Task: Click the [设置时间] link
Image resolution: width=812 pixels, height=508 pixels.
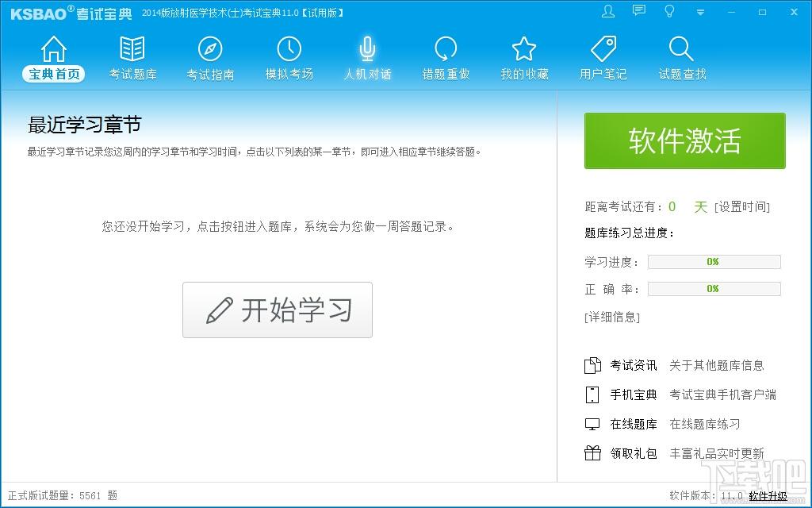Action: (x=742, y=207)
